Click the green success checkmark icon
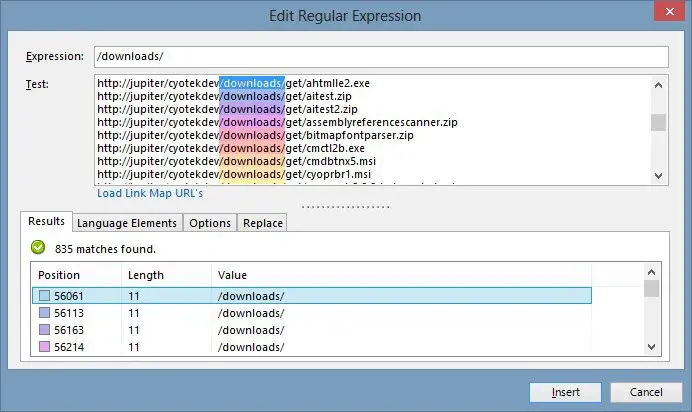Screen dimensions: 692x412 [x=38, y=247]
